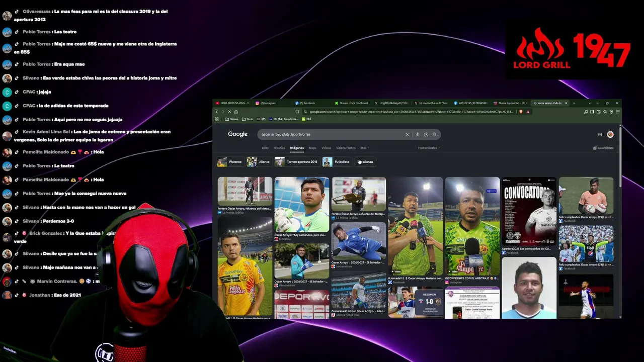644x362 pixels.
Task: Open the Google account profile picture
Action: click(610, 134)
